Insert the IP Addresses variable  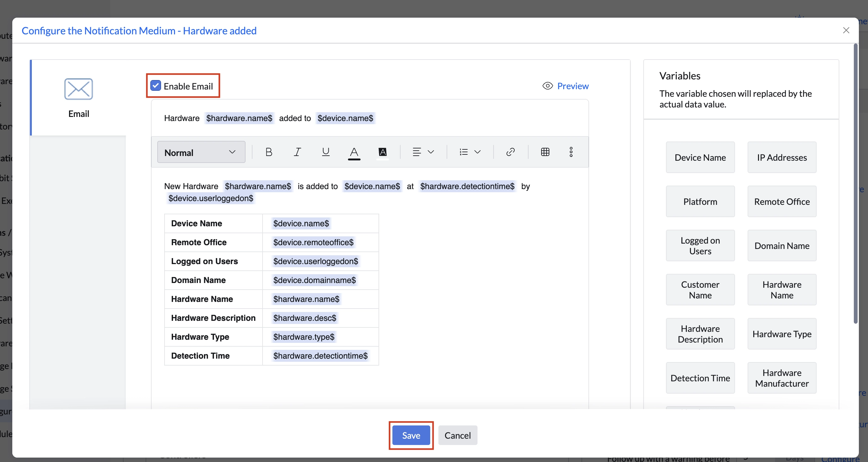pyautogui.click(x=782, y=157)
